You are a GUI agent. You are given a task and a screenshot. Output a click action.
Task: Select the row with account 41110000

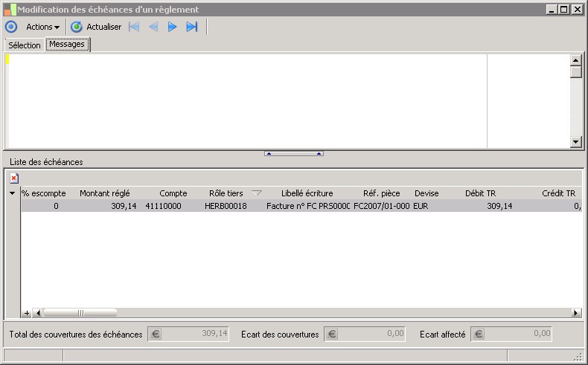pyautogui.click(x=163, y=206)
